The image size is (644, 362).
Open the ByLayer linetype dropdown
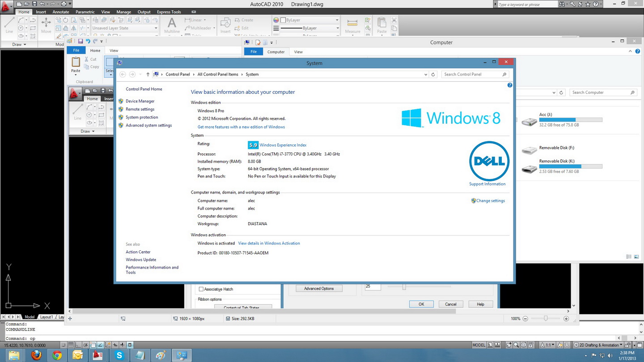coord(309,28)
